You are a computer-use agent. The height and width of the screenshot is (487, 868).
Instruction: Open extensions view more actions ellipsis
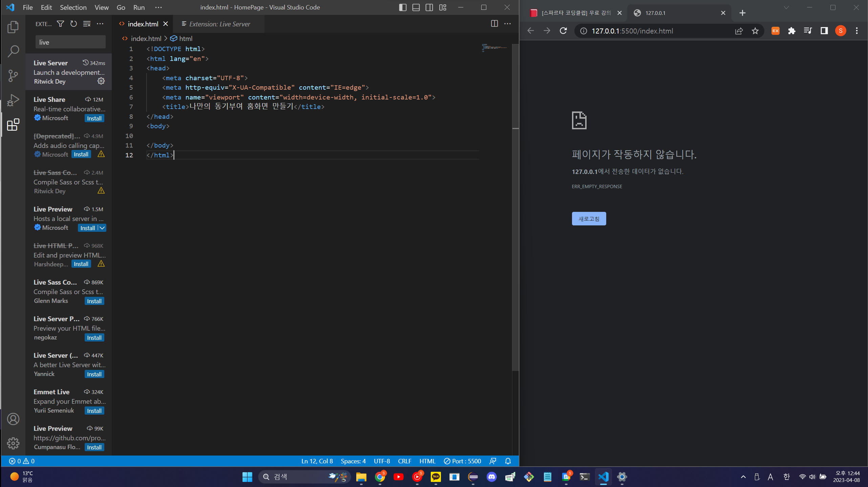click(100, 24)
